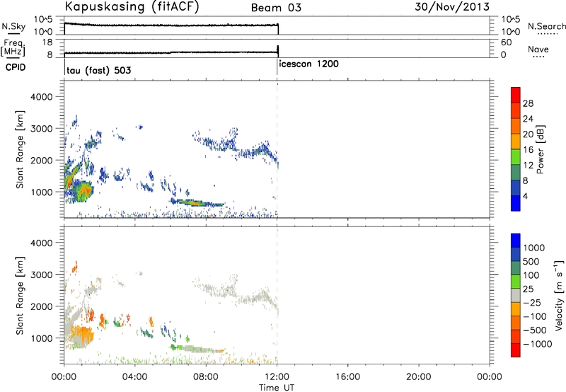Click the -1000 label on the velocity colorbar

click(x=537, y=344)
